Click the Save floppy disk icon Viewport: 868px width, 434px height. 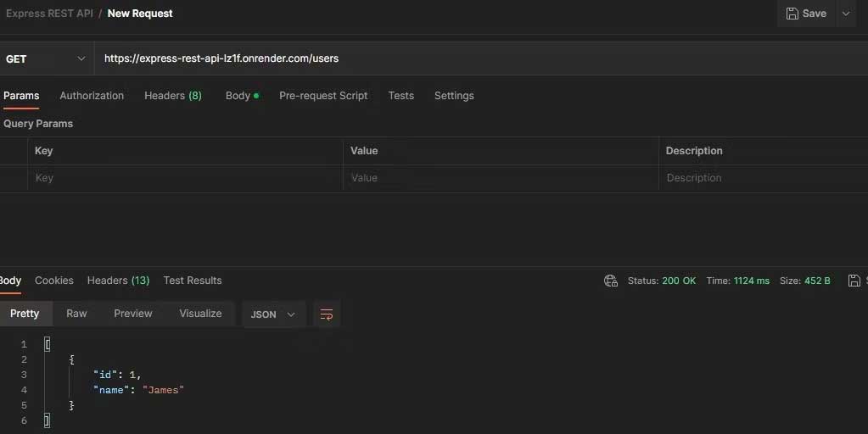792,14
